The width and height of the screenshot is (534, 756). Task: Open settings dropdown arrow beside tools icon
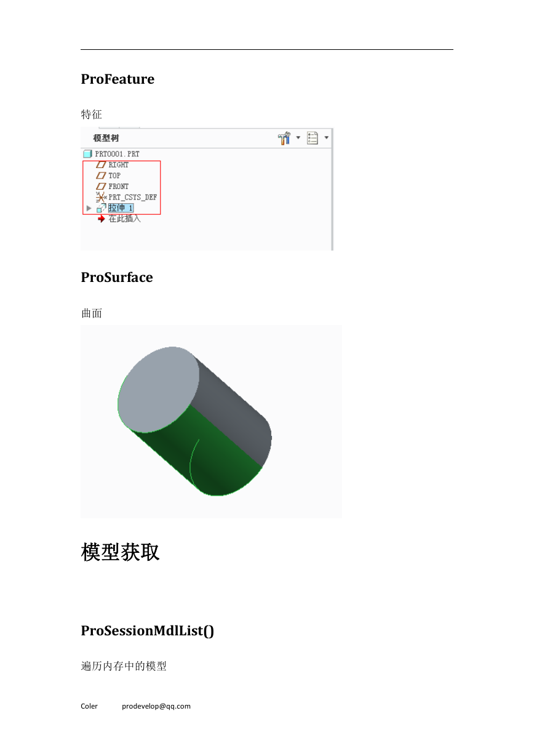298,138
